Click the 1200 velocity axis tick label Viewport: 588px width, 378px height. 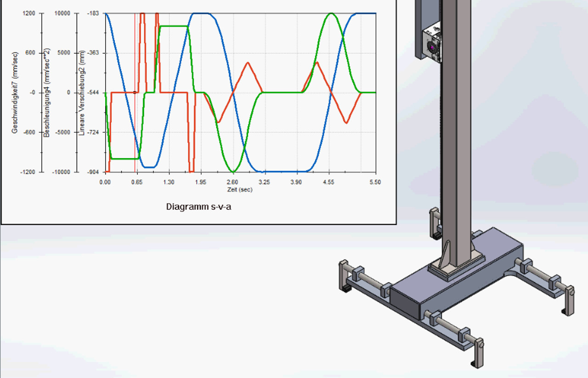28,13
